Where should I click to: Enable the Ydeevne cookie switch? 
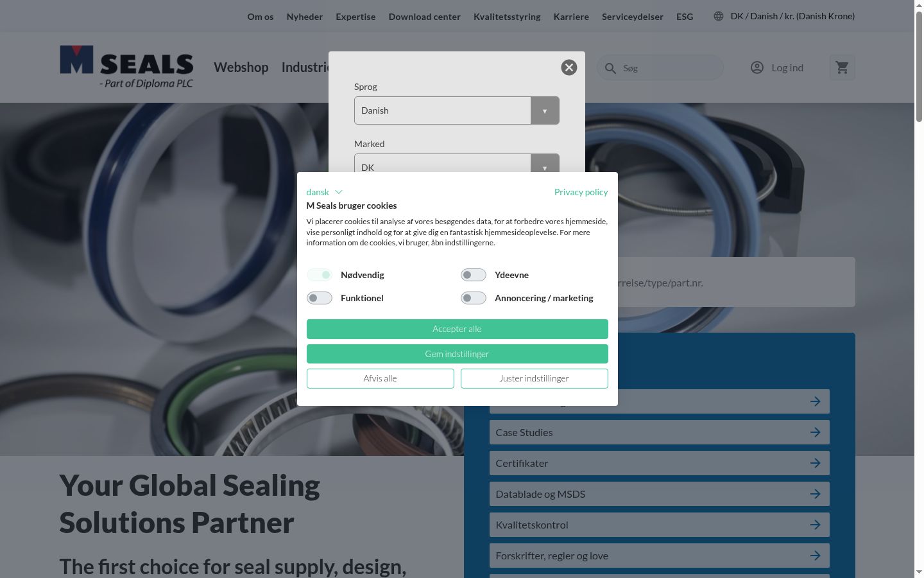click(473, 275)
